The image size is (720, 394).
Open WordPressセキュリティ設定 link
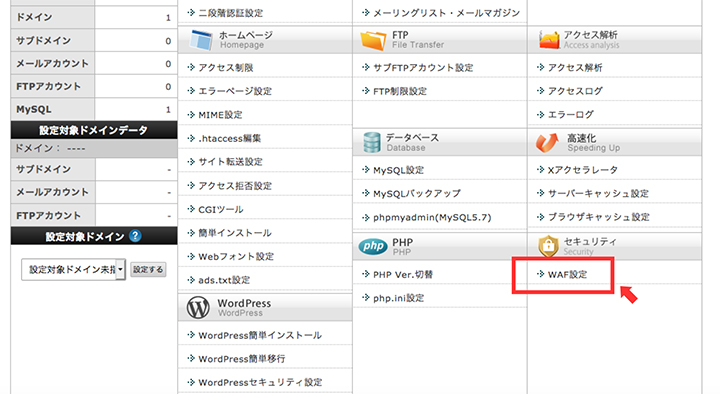(x=260, y=382)
